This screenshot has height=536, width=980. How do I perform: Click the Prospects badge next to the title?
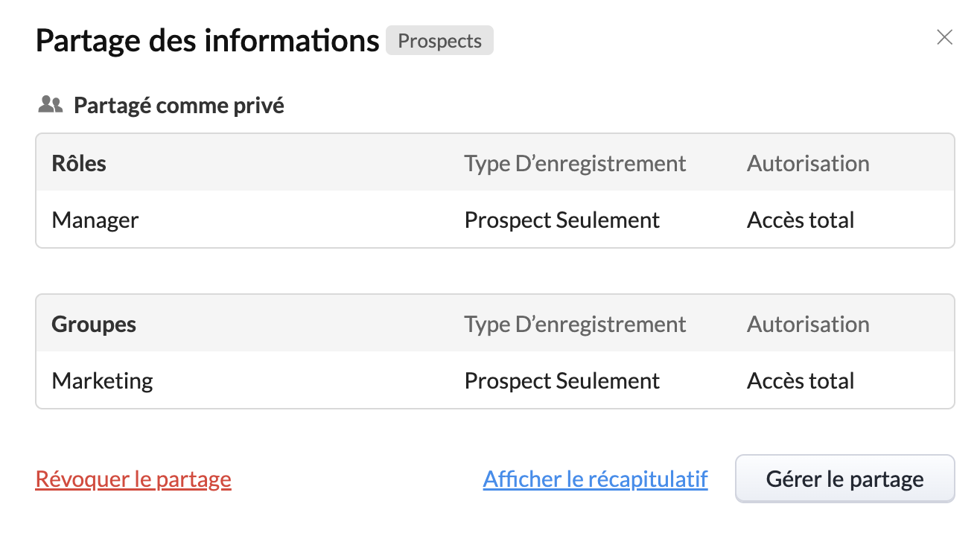[x=439, y=40]
